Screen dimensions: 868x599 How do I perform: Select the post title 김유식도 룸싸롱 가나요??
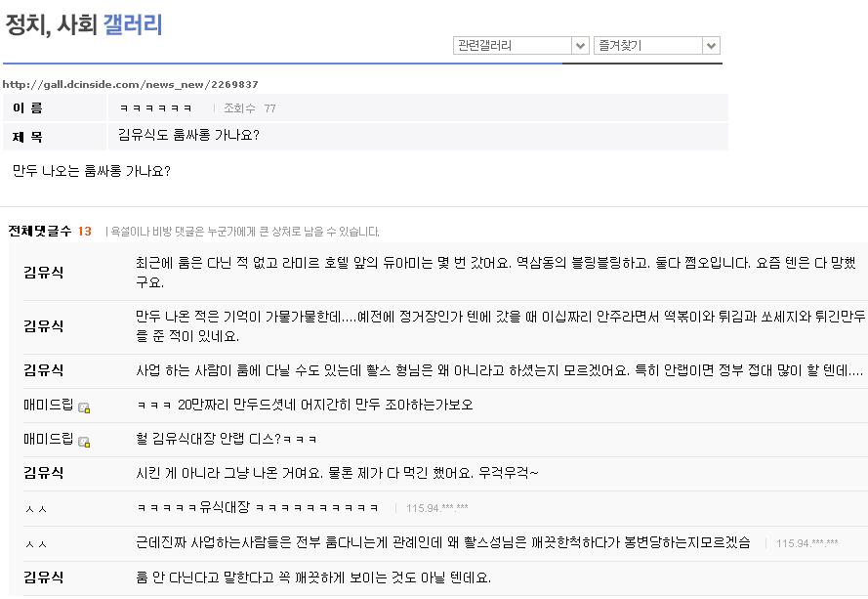tap(188, 135)
